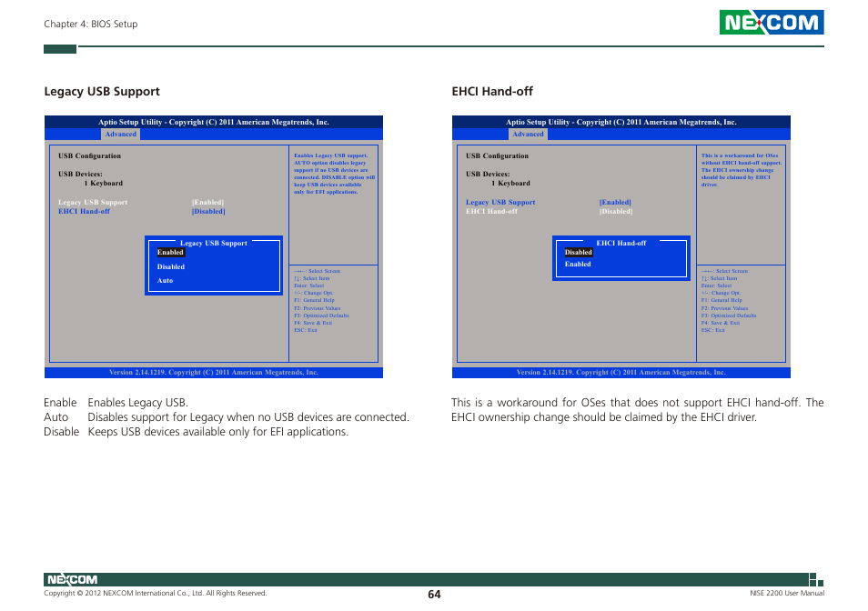Click the NEXCOM logo in the page header

pyautogui.click(x=772, y=23)
